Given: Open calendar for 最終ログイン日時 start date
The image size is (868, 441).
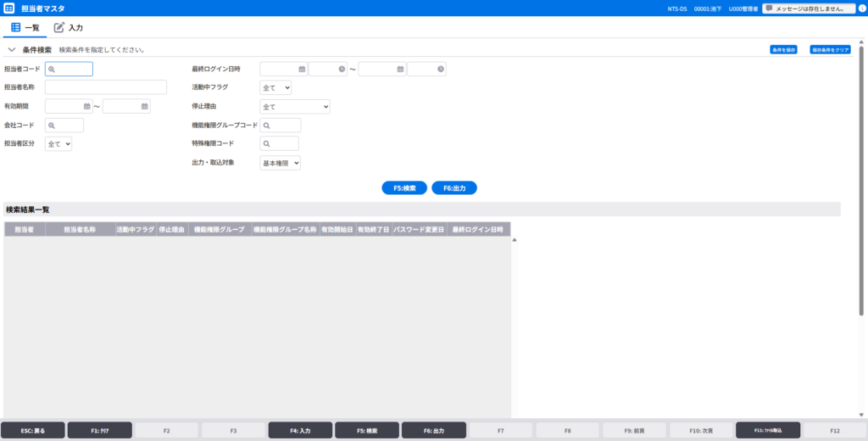Looking at the screenshot, I should pos(302,70).
